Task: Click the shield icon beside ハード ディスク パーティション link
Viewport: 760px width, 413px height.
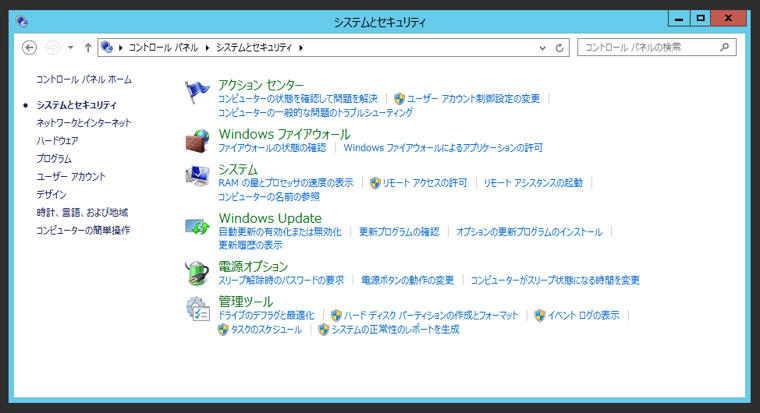Action: [336, 316]
